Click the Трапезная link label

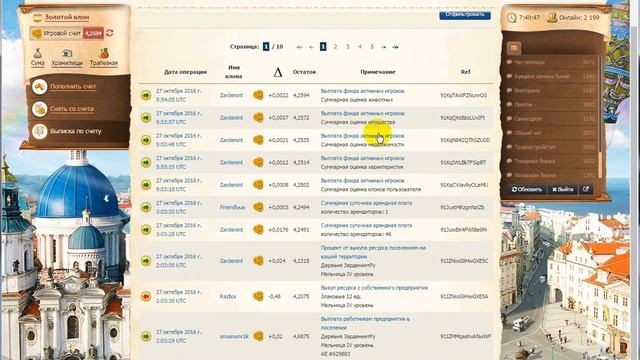(104, 63)
